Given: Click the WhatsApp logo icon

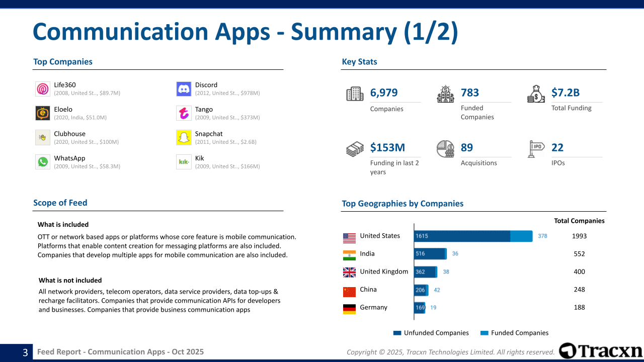Looking at the screenshot, I should point(43,162).
